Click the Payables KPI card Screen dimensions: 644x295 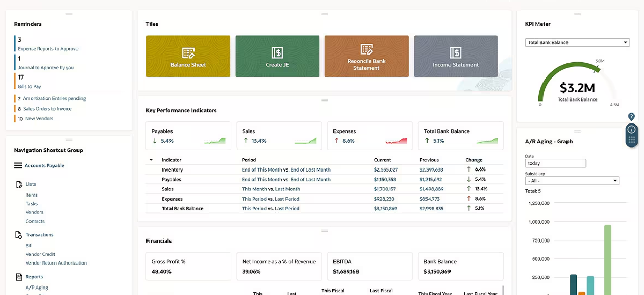point(188,136)
